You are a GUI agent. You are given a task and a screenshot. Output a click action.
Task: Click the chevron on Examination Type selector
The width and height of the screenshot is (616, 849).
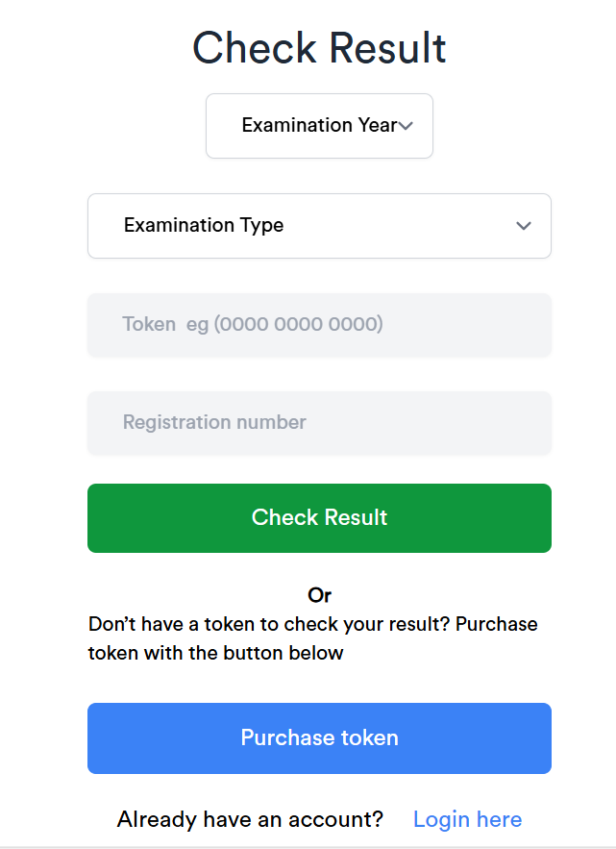tap(524, 226)
